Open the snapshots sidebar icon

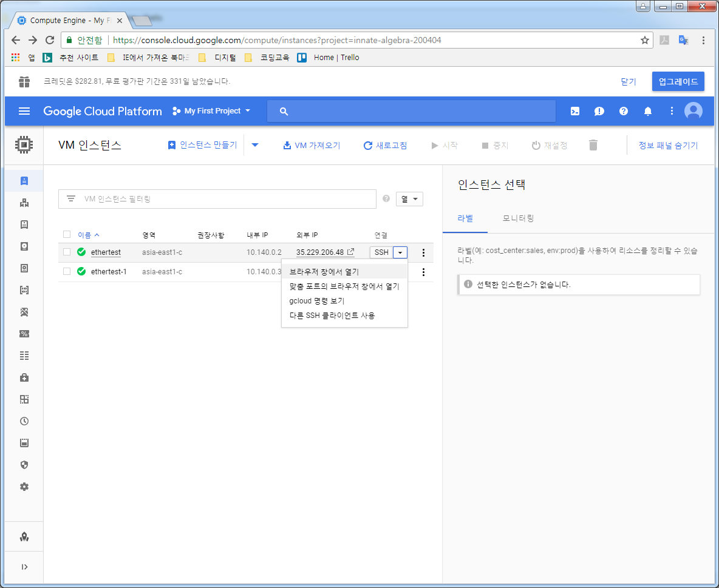pyautogui.click(x=24, y=268)
